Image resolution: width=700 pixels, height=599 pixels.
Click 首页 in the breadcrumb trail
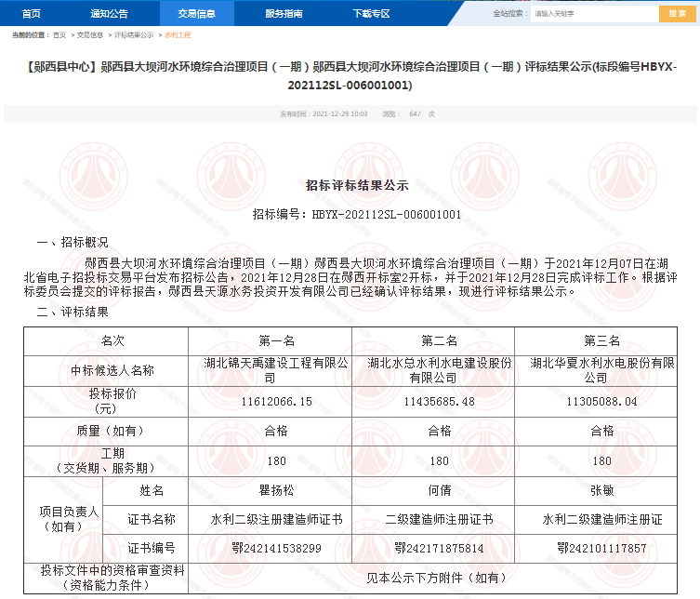point(59,34)
